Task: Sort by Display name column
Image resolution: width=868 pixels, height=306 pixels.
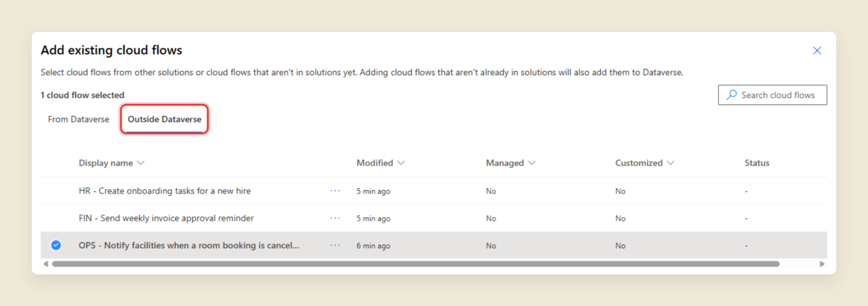Action: click(111, 163)
